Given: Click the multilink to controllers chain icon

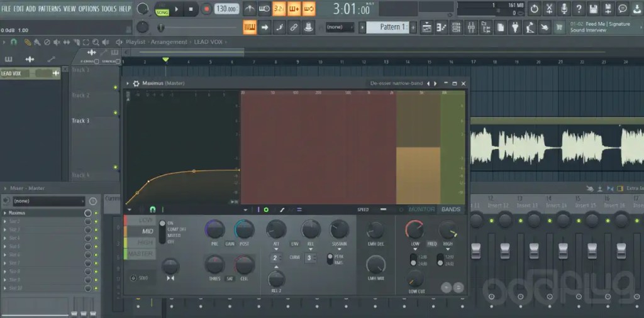Looking at the screenshot, I should [294, 28].
